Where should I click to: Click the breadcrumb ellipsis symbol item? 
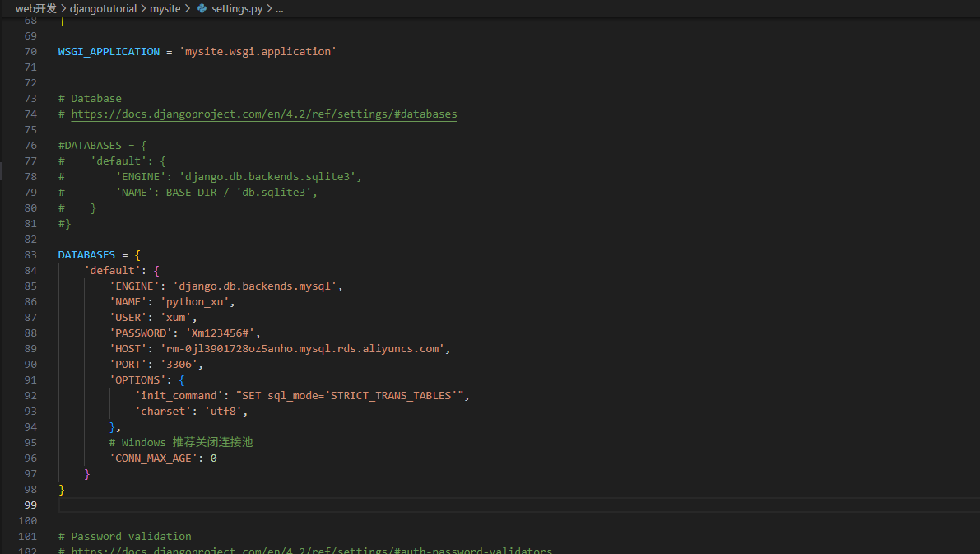(x=279, y=8)
